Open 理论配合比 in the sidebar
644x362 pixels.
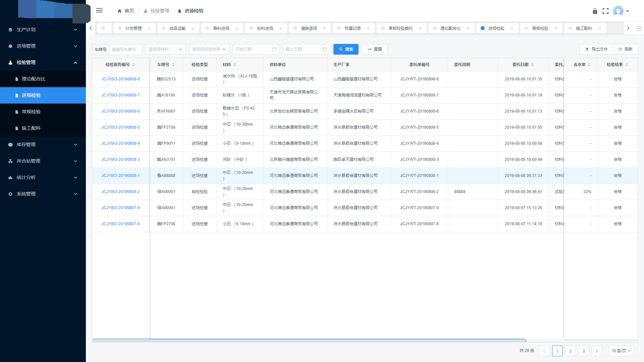click(x=43, y=79)
